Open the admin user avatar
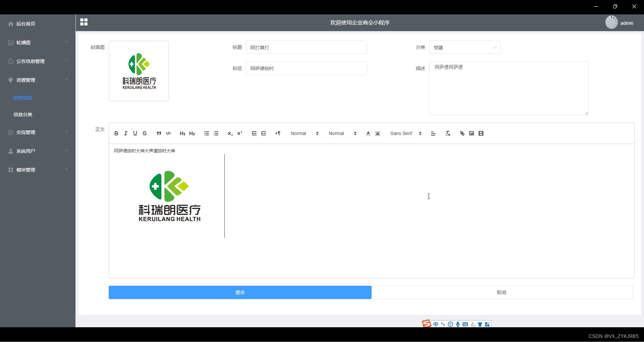Screen dimensions: 644x342 click(611, 22)
